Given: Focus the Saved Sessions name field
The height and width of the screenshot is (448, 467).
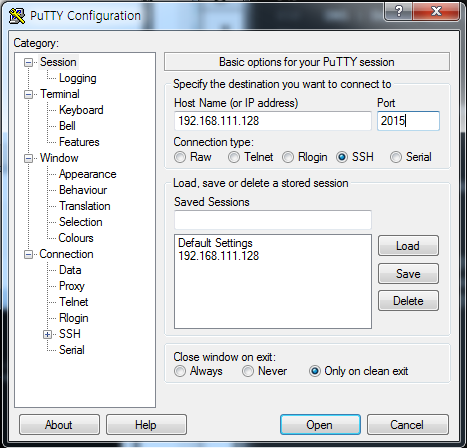Looking at the screenshot, I should [x=273, y=220].
